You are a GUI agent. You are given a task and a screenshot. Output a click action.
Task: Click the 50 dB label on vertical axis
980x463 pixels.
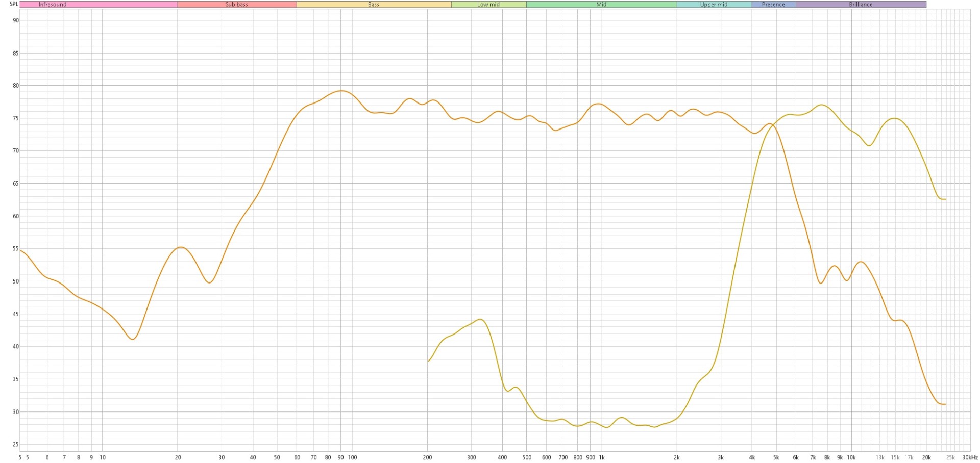pos(16,281)
